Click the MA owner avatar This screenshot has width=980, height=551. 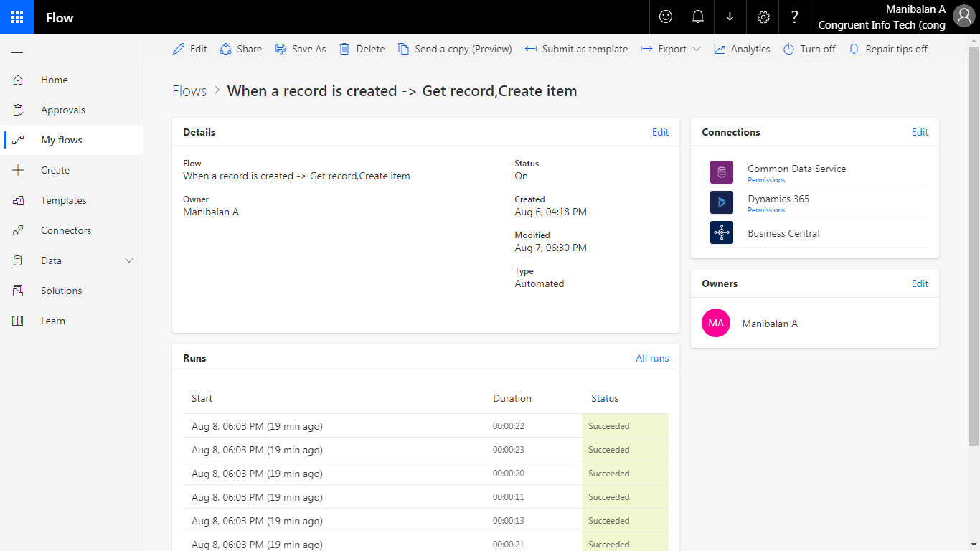(x=716, y=323)
